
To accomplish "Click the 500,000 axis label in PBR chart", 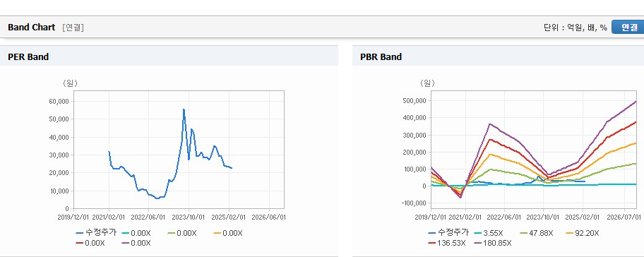I will [415, 100].
